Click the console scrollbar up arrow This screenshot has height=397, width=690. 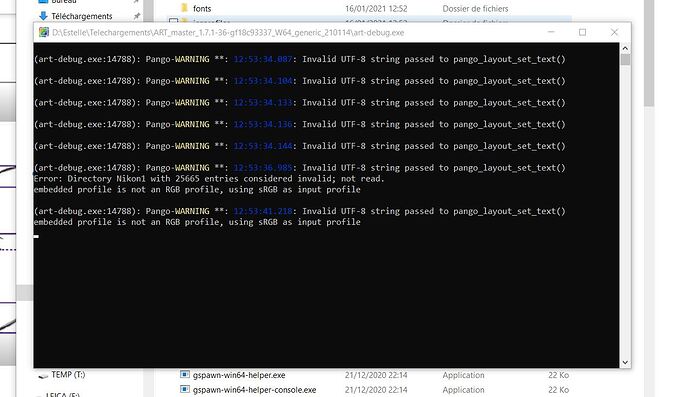click(x=625, y=48)
